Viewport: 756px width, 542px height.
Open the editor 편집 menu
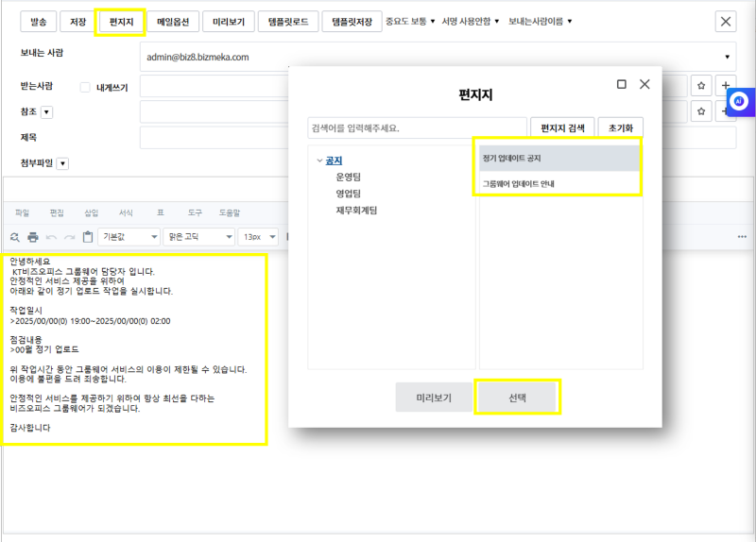[x=57, y=212]
